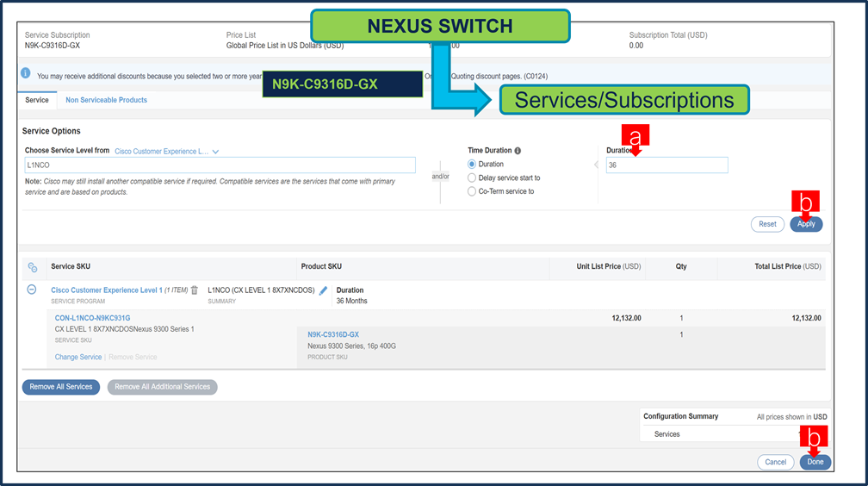The height and width of the screenshot is (486, 868).
Task: Click Remove All Services button
Action: tap(61, 387)
